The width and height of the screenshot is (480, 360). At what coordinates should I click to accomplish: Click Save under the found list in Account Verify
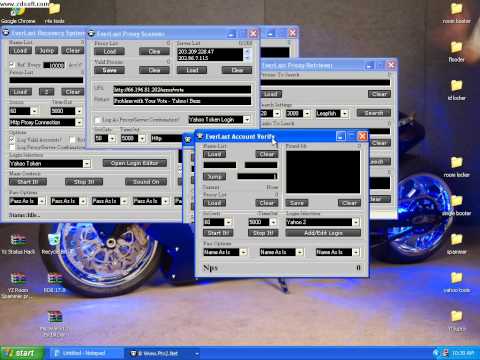tap(297, 203)
